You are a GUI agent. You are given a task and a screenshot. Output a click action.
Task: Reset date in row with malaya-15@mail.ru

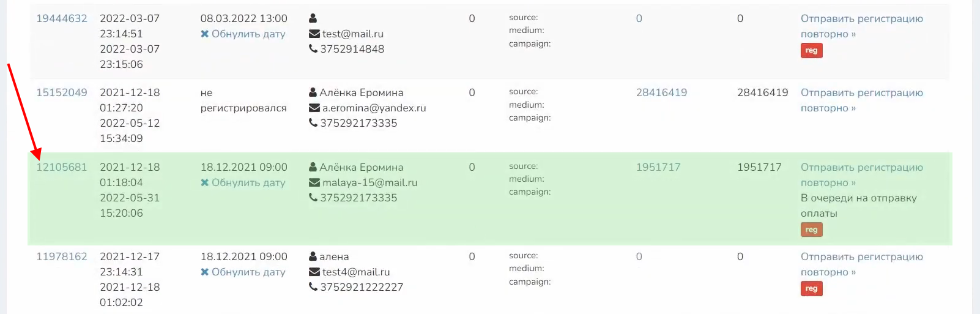[243, 183]
